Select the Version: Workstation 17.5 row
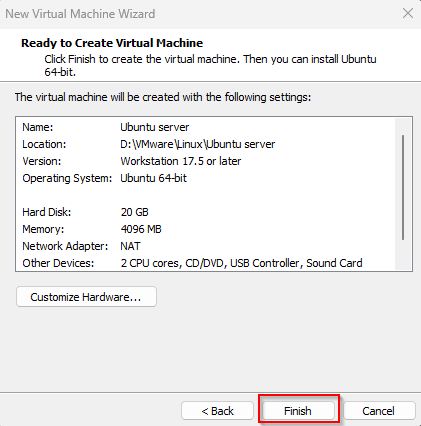 pyautogui.click(x=205, y=161)
